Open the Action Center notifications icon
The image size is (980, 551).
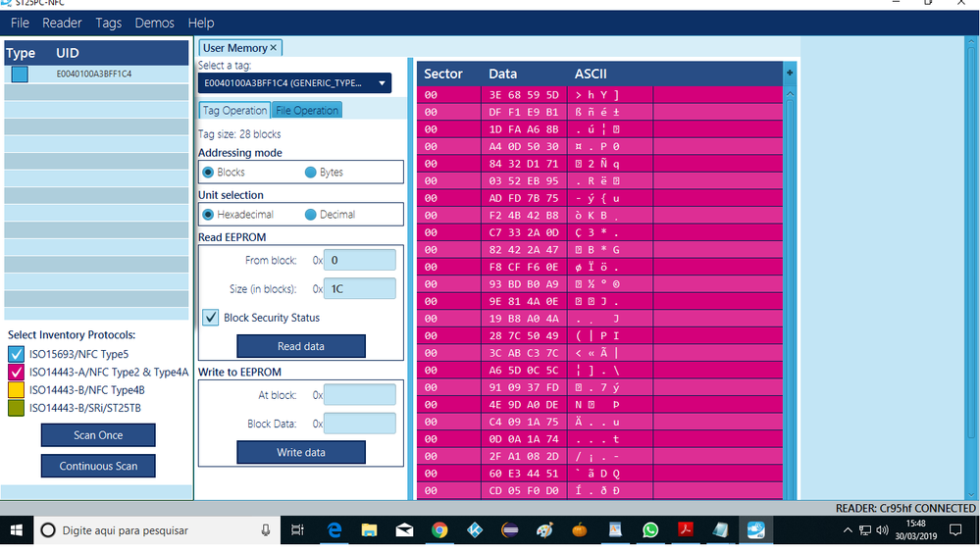coord(955,530)
